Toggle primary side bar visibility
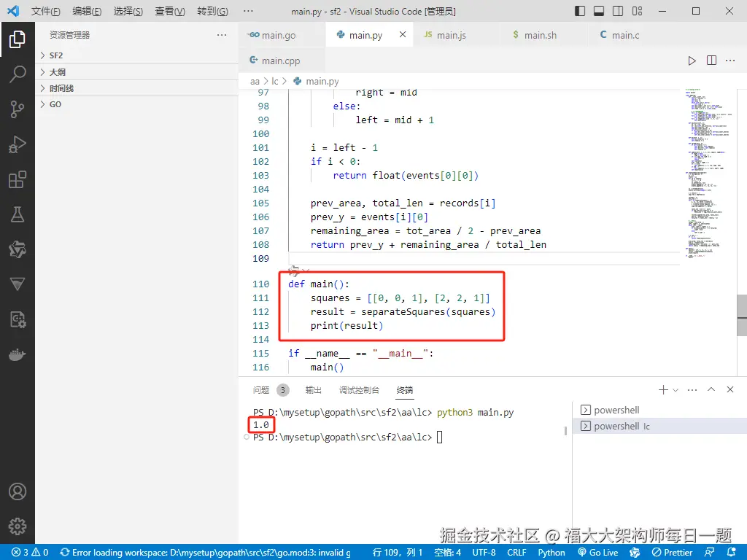The image size is (747, 560). click(x=580, y=11)
